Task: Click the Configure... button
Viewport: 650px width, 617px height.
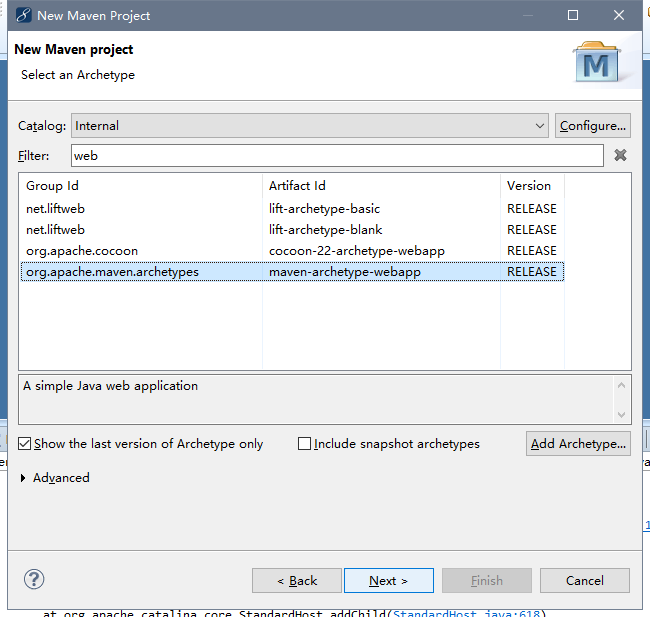Action: 593,126
